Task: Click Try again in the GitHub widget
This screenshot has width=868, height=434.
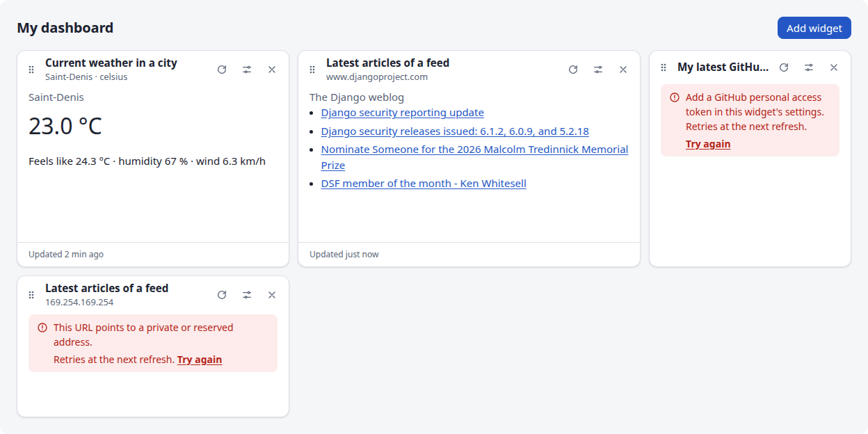Action: pos(708,144)
